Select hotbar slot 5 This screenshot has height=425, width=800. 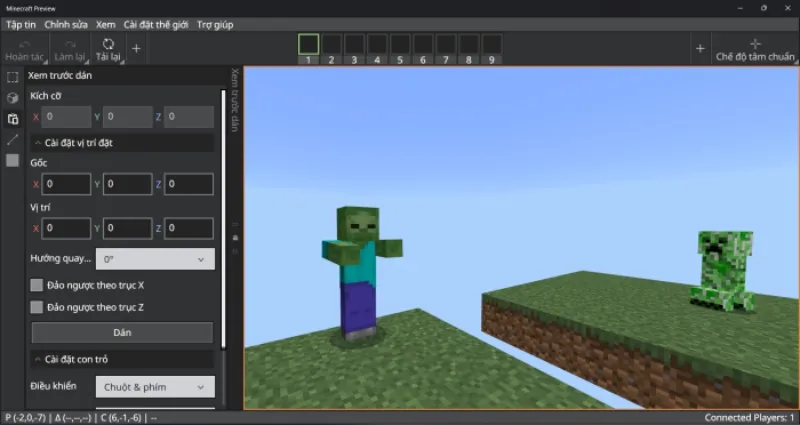click(400, 44)
